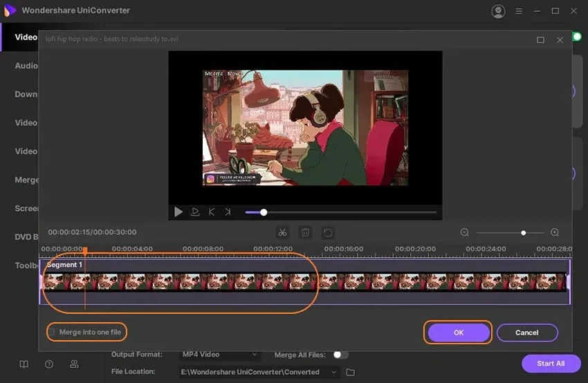Image resolution: width=588 pixels, height=383 pixels.
Task: Toggle Merge All Files switch
Action: pos(340,355)
